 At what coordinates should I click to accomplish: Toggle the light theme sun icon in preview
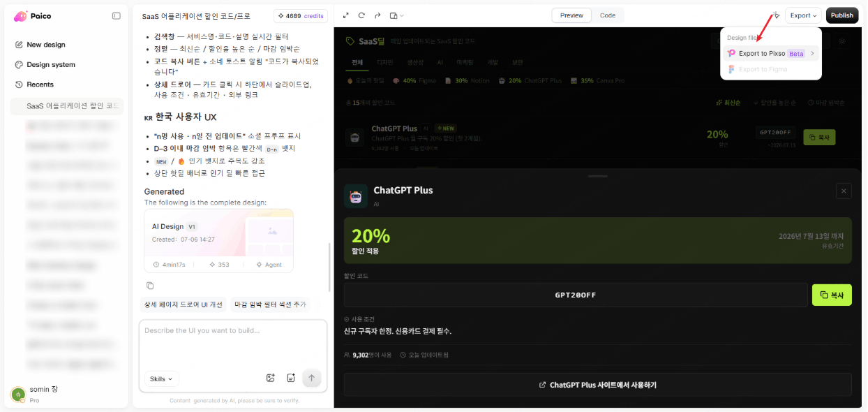pos(842,41)
